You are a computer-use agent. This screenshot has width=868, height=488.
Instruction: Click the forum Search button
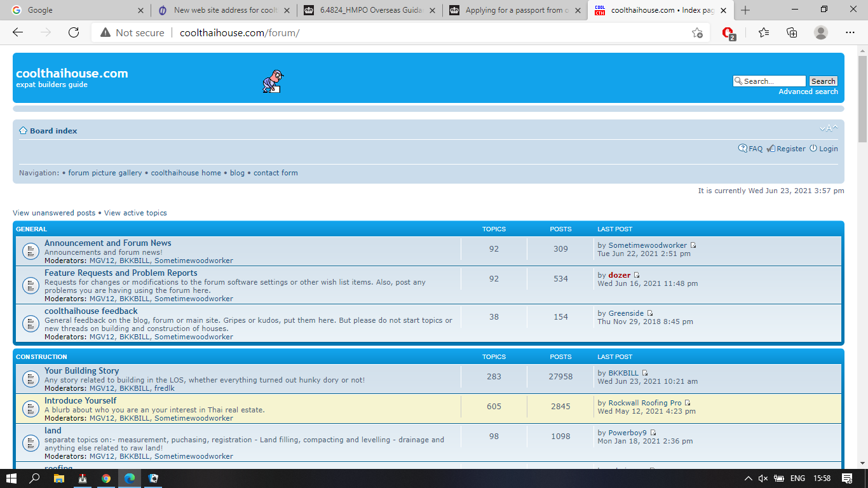tap(823, 81)
